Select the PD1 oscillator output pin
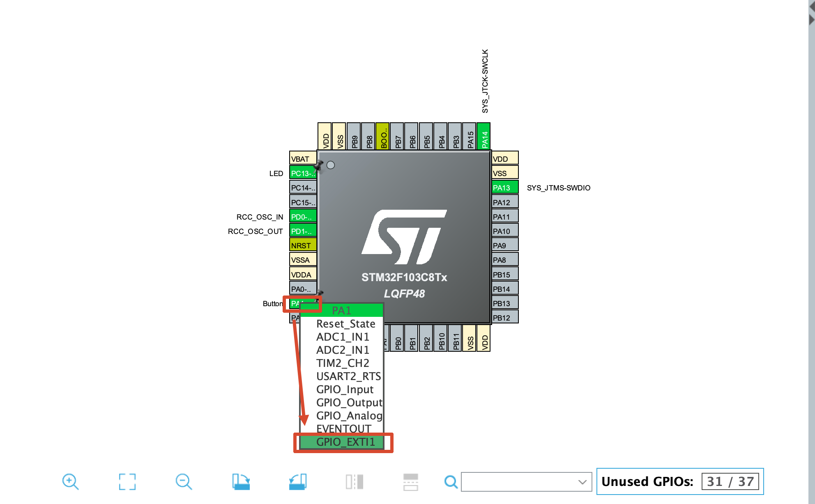 pyautogui.click(x=303, y=231)
